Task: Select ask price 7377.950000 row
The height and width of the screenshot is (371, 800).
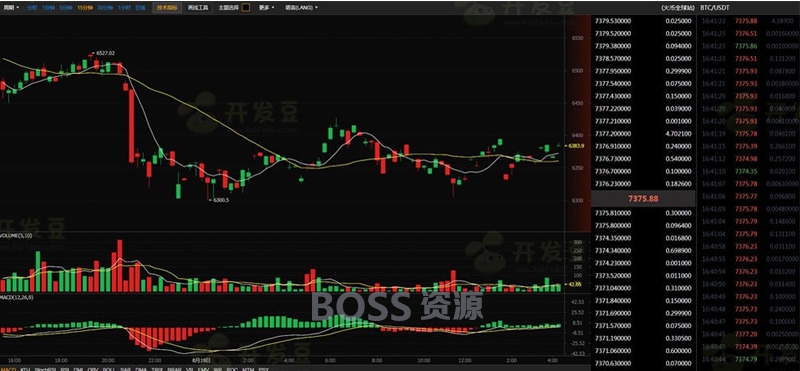Action: (643, 71)
